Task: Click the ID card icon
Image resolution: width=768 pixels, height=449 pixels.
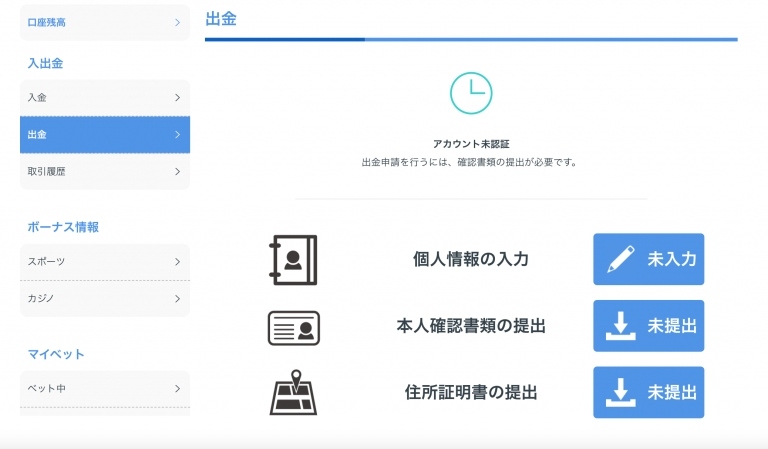Action: tap(294, 328)
